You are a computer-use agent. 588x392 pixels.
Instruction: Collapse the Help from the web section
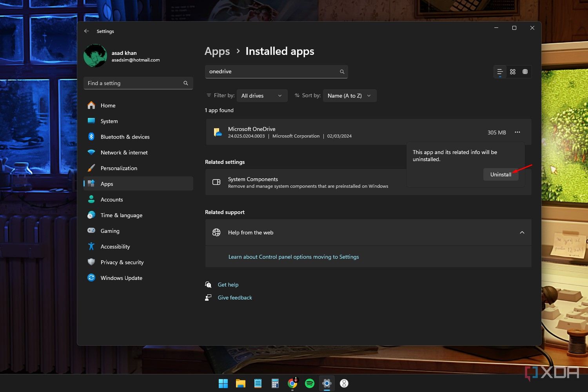coord(522,232)
